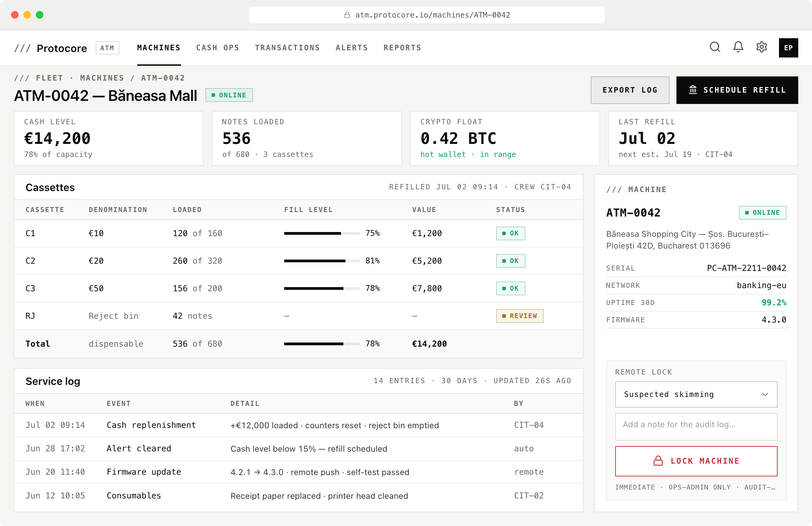Select the Crypto Float card
812x526 pixels.
[505, 138]
